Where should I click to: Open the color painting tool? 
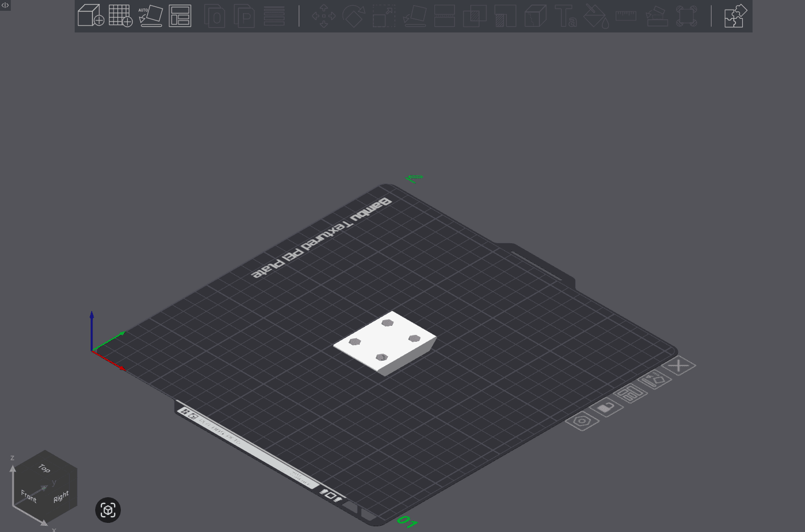point(598,16)
